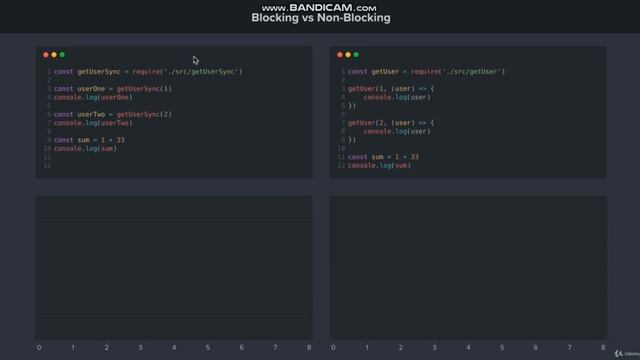Screen dimensions: 640x360
Task: Click the 'console.log(userTwo)' line
Action: (x=93, y=123)
